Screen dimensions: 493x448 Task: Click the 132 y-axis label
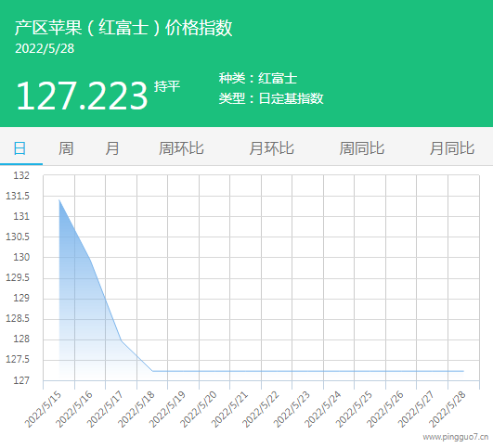pyautogui.click(x=21, y=175)
